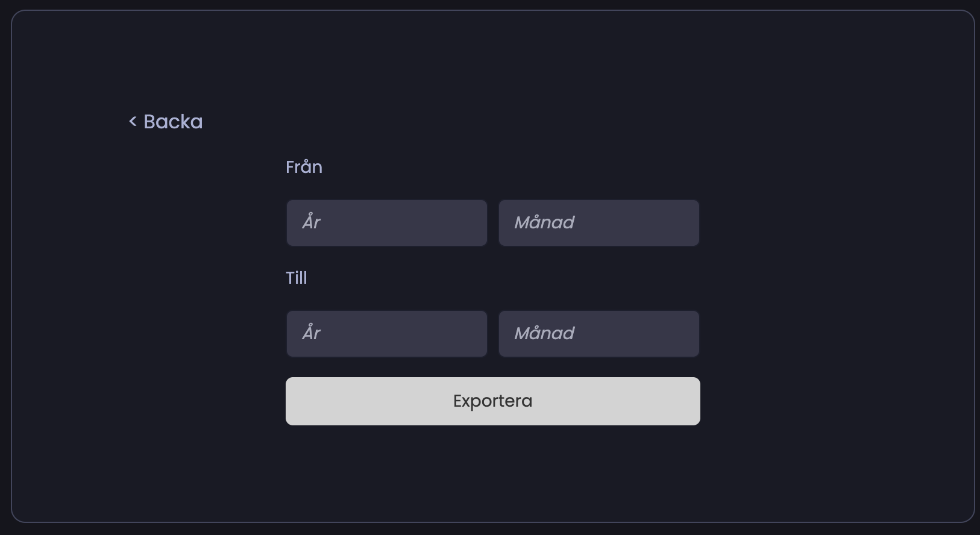
Task: Click the Från label text
Action: tap(304, 167)
